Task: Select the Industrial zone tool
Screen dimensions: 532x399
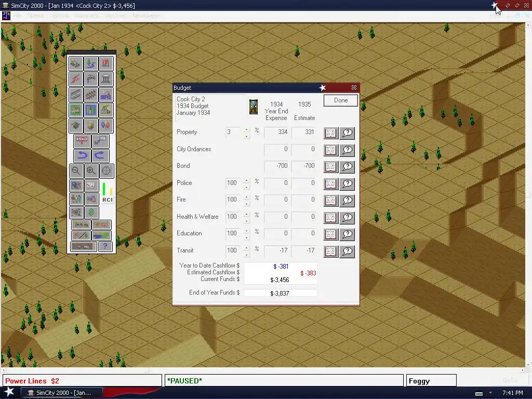Action: point(106,110)
